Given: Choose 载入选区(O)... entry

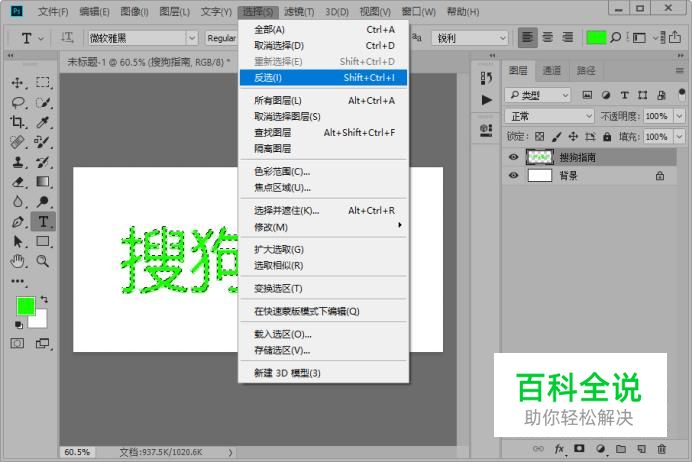Looking at the screenshot, I should (323, 334).
